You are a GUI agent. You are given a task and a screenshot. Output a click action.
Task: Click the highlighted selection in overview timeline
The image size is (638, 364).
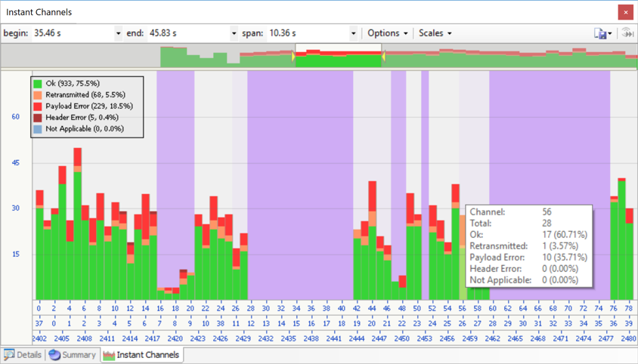[x=338, y=57]
